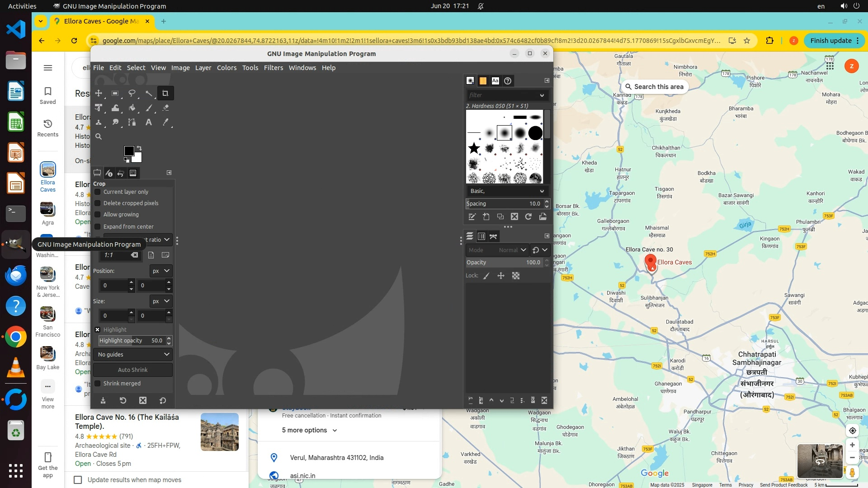Screen dimensions: 868x488
Task: Select the Move tool
Action: point(98,94)
